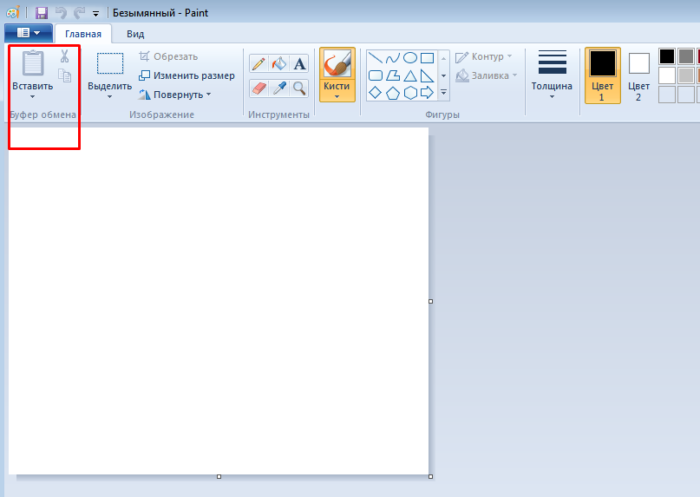
Task: Click the Redo arrow icon
Action: coord(79,13)
